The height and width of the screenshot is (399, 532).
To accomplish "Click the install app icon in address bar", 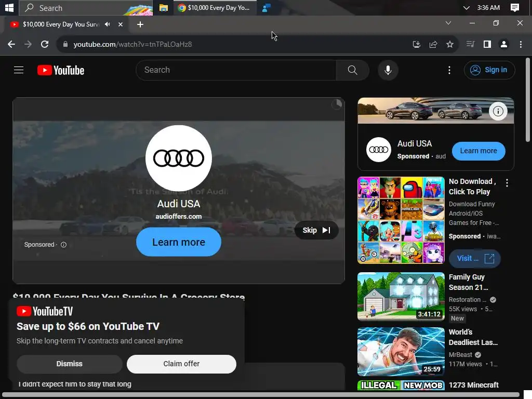I will tap(416, 45).
